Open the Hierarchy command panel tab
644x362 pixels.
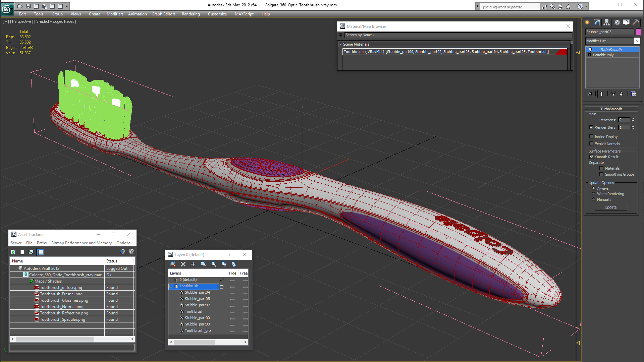click(606, 22)
